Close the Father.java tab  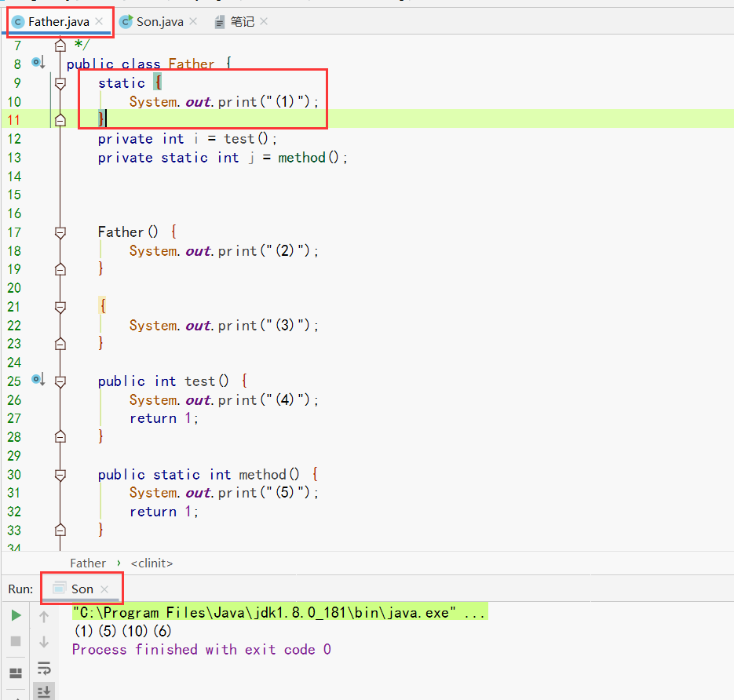click(99, 21)
